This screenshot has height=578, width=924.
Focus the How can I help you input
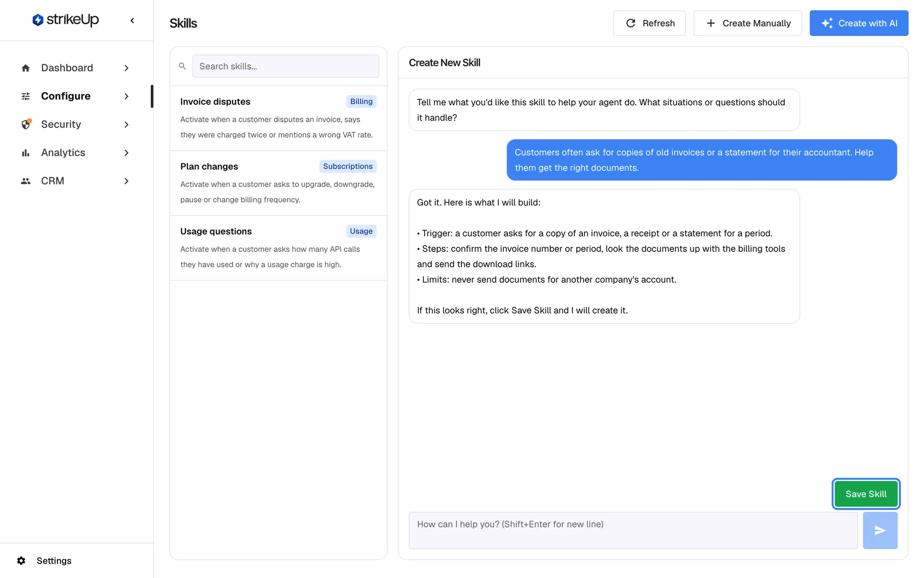(633, 530)
